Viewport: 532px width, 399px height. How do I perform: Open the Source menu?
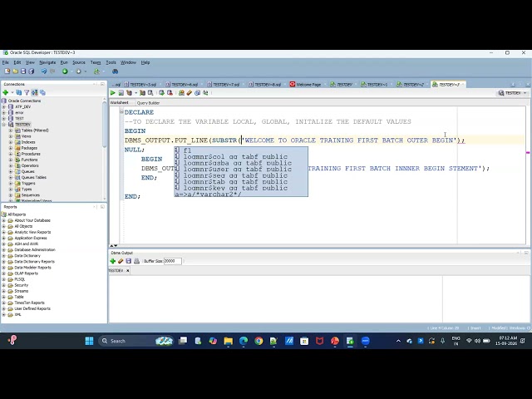pos(79,62)
